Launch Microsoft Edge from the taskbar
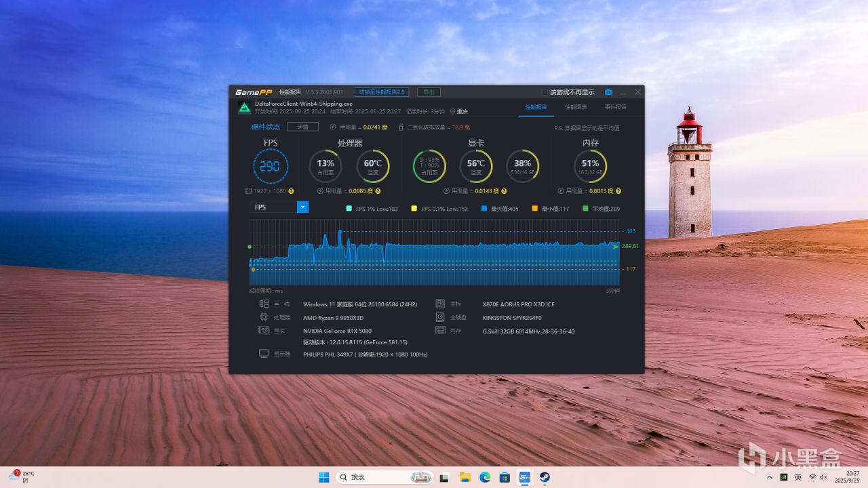 pyautogui.click(x=485, y=477)
